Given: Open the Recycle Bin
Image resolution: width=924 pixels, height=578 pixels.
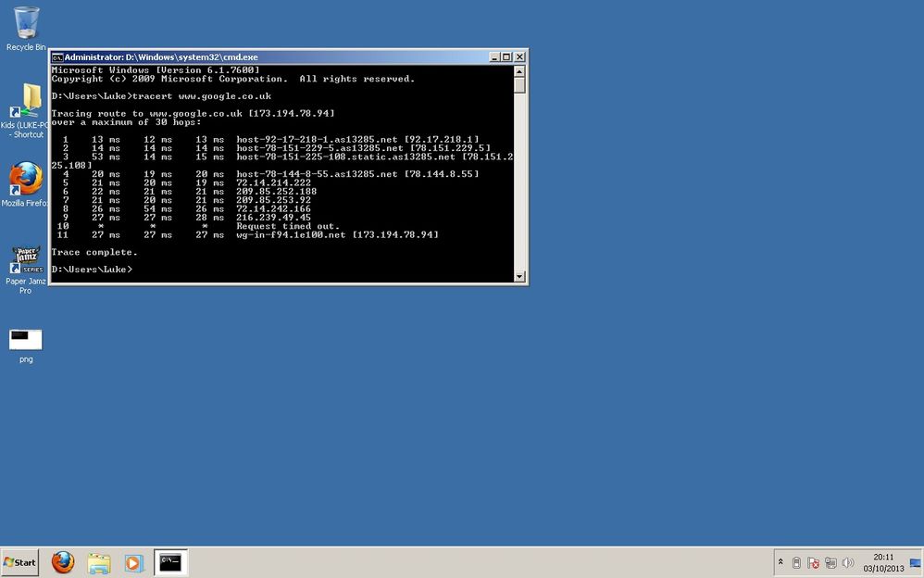Looking at the screenshot, I should tap(25, 23).
